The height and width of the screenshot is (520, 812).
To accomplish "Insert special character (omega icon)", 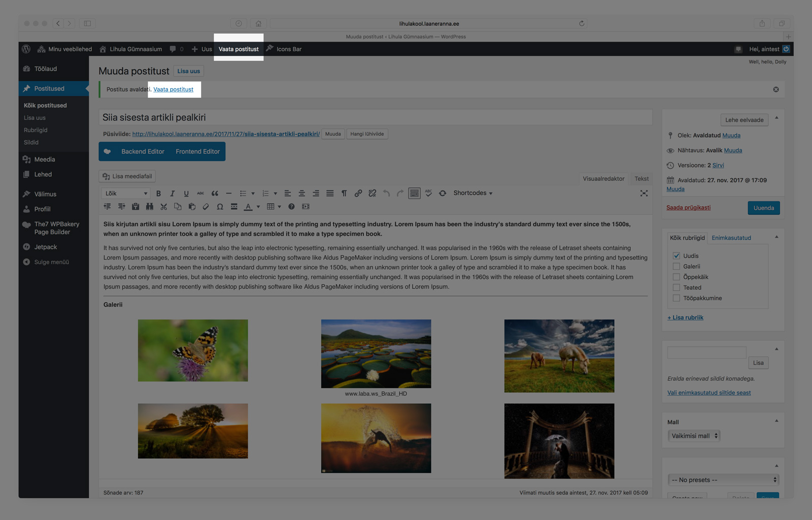I will tap(220, 207).
